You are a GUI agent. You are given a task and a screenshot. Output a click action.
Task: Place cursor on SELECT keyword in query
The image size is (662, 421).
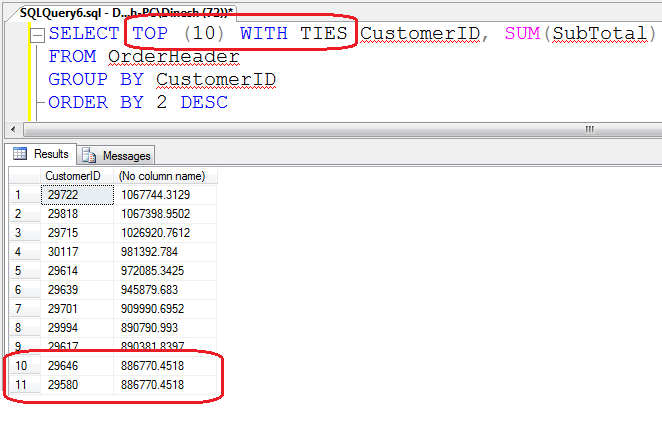84,33
